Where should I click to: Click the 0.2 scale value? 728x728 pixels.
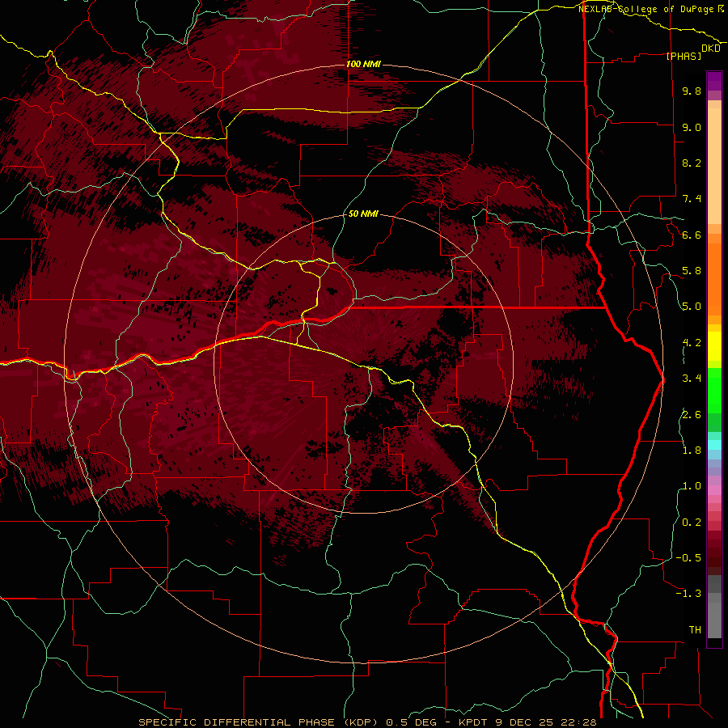click(692, 523)
